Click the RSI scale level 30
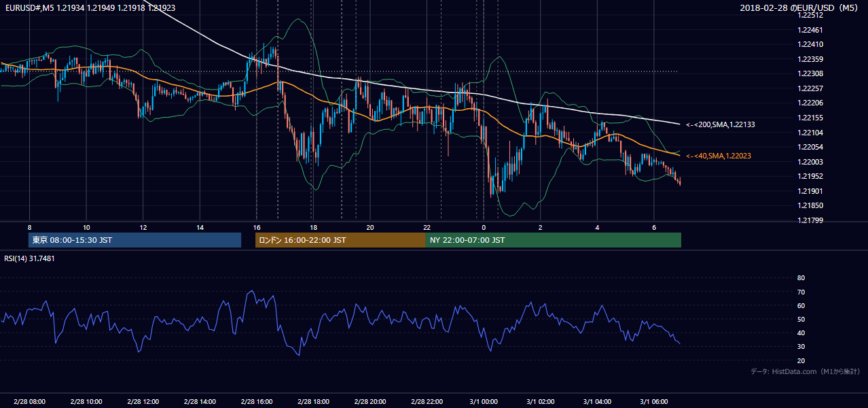868x408 pixels. pos(801,346)
